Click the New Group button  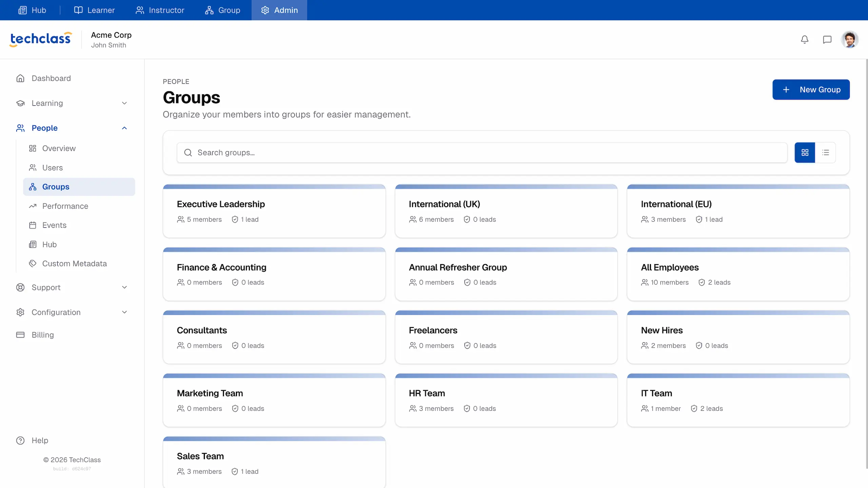[x=811, y=89]
